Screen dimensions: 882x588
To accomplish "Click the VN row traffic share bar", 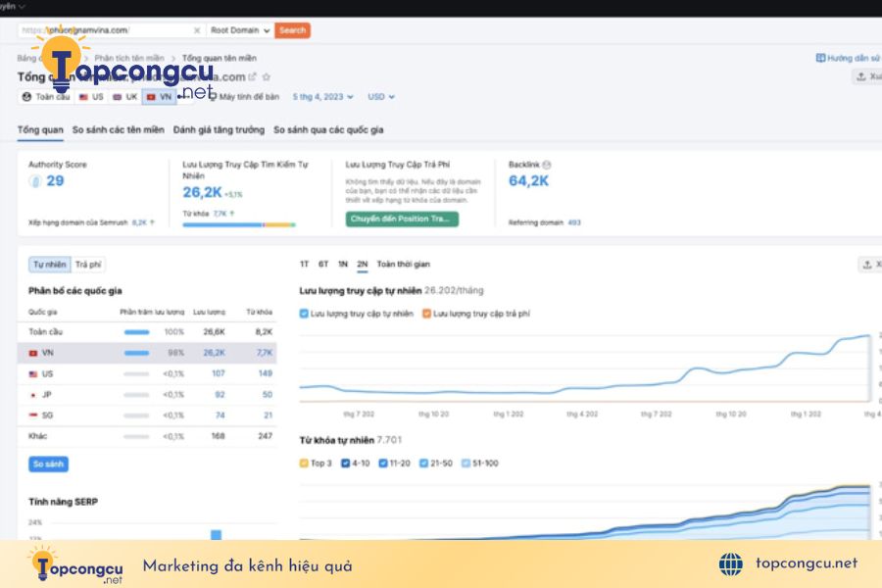I will coord(136,354).
